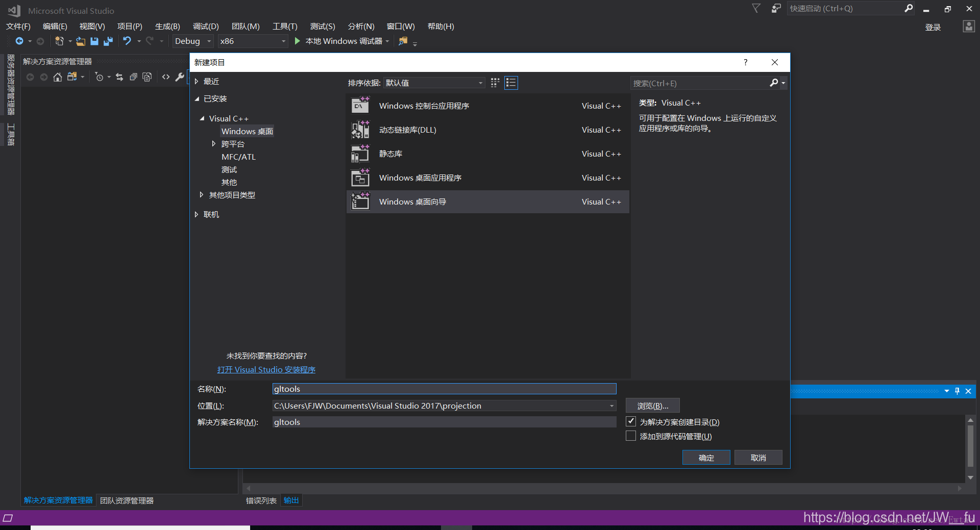Click the 解决方案名称 input field
Viewport: 980px width, 530px height.
point(444,422)
